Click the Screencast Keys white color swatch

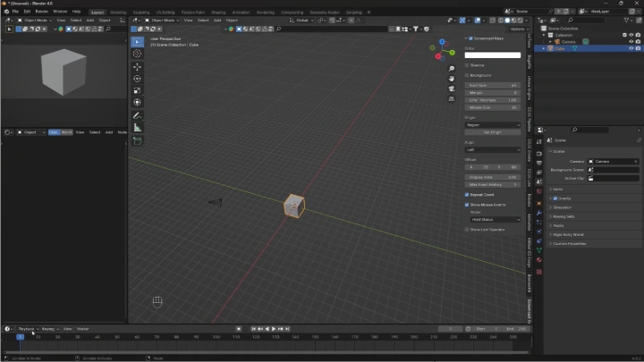click(x=493, y=55)
